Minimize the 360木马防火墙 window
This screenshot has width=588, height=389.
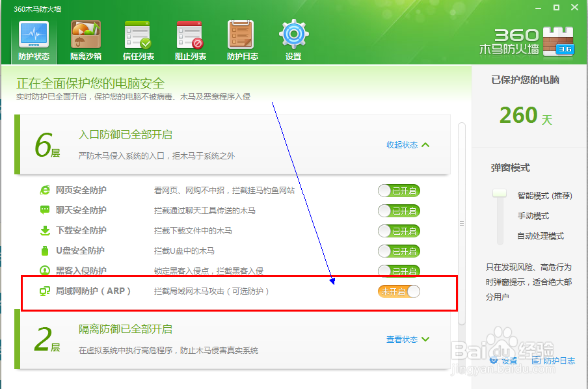tap(538, 8)
